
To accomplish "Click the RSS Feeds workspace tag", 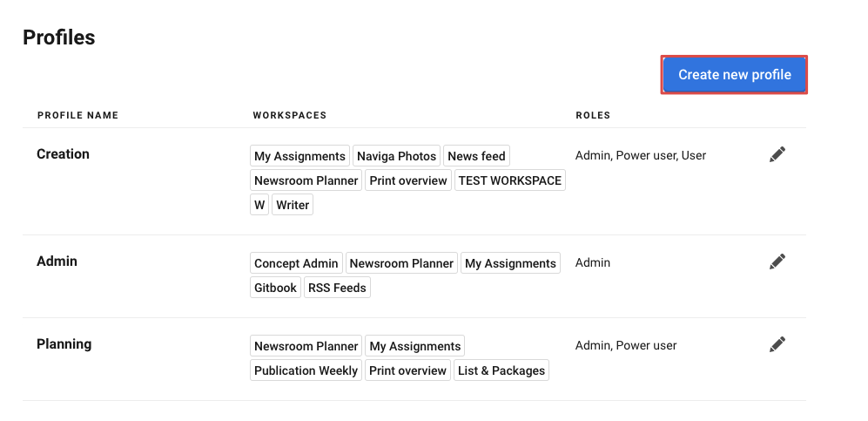I will (337, 288).
